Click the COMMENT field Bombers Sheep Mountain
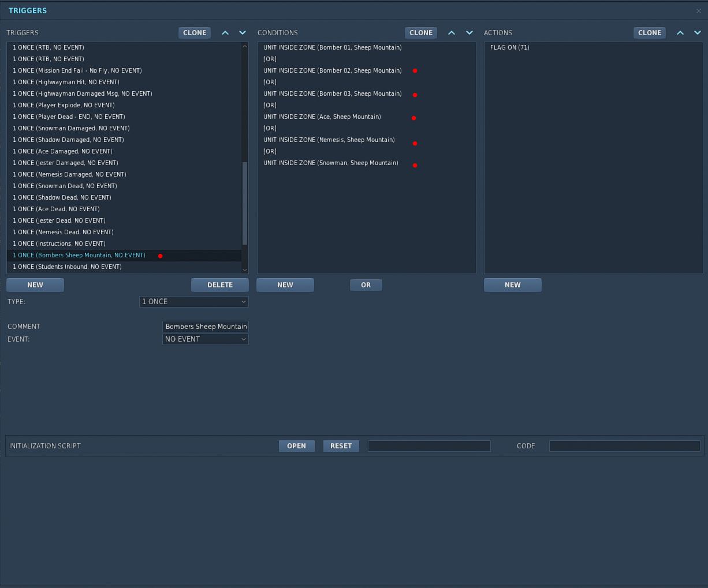This screenshot has width=708, height=588. pos(206,327)
